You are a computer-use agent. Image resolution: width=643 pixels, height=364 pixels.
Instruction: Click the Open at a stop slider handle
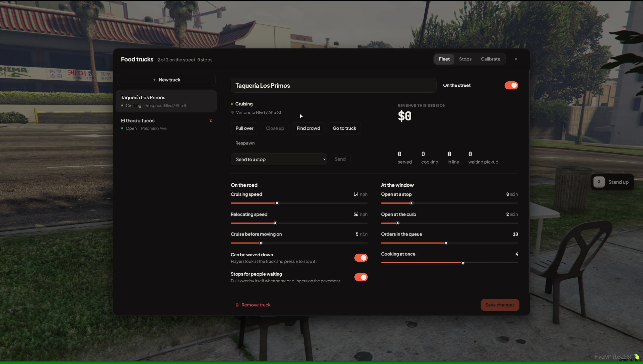(x=412, y=203)
